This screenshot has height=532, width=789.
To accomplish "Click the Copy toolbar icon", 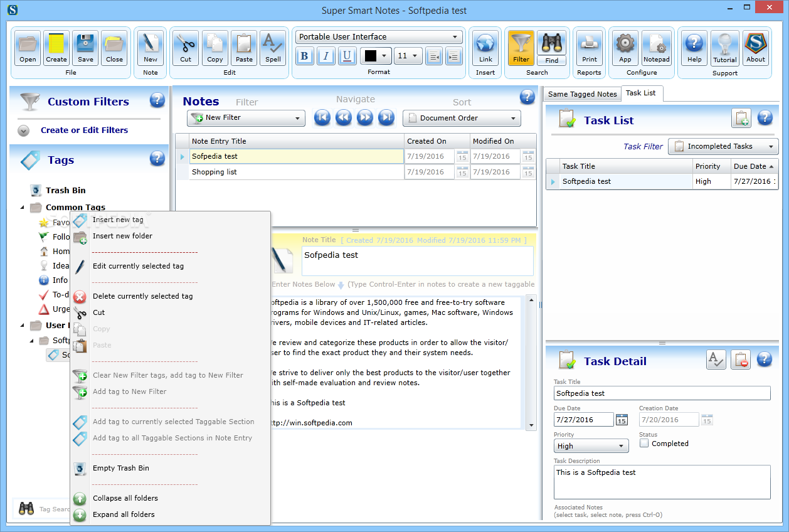I will 215,48.
